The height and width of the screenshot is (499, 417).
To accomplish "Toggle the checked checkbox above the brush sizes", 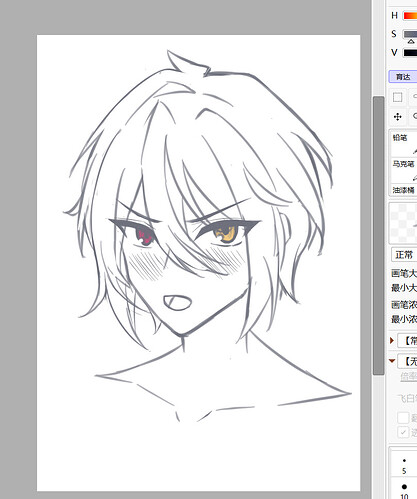I will point(403,432).
